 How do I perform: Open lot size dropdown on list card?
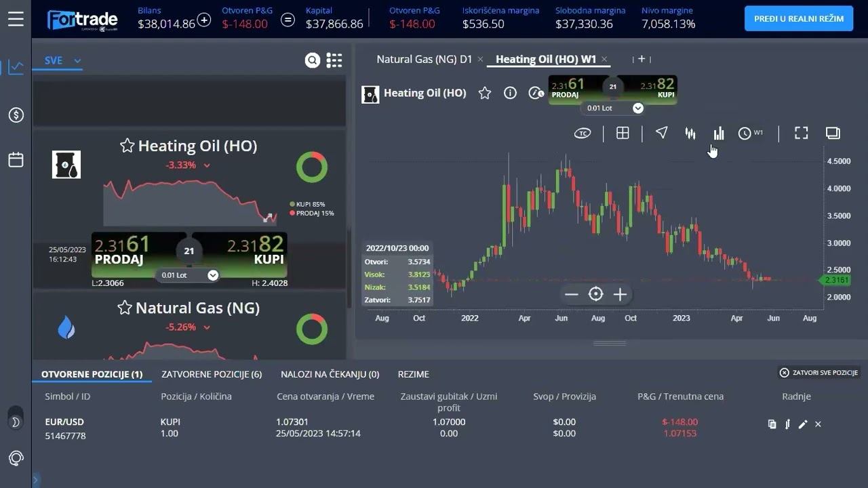click(213, 275)
